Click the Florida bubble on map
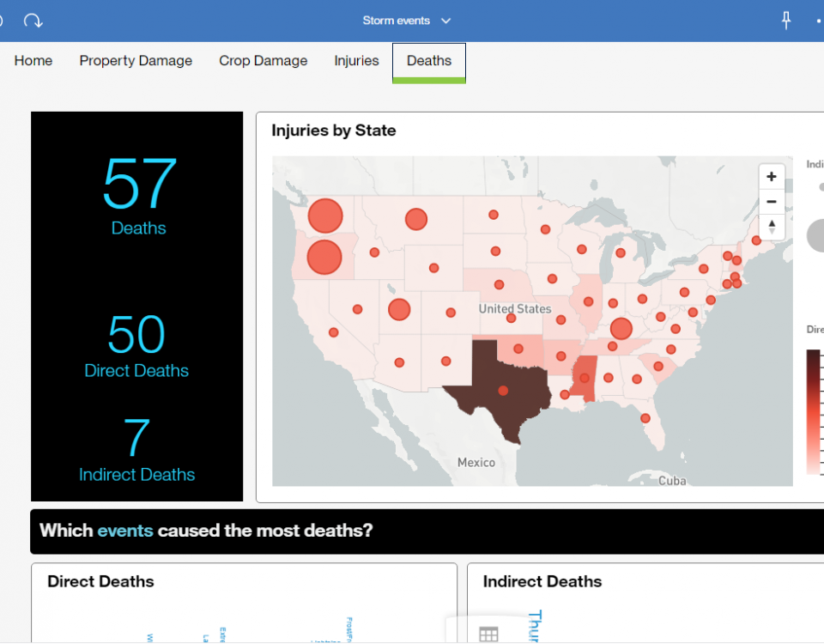The height and width of the screenshot is (644, 824). pos(645,418)
